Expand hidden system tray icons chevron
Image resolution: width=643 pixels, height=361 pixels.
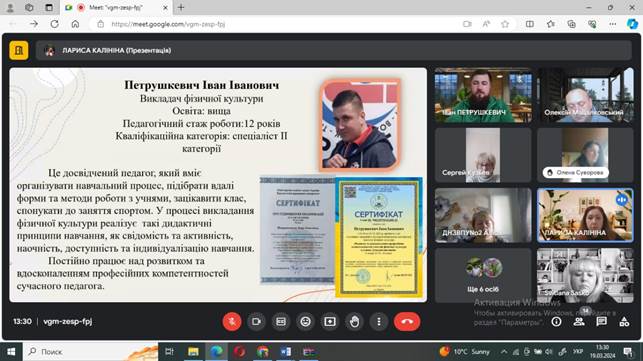pyautogui.click(x=504, y=352)
